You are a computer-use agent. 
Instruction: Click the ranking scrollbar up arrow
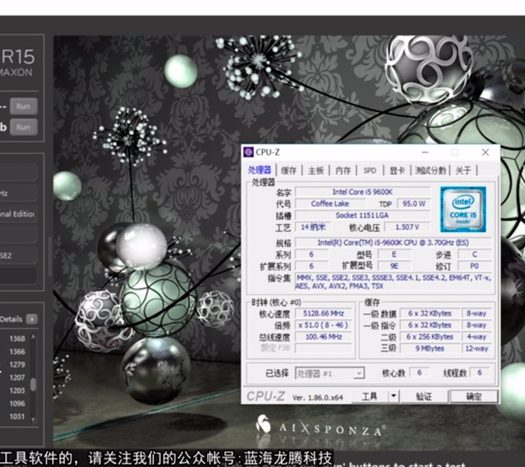(33, 336)
